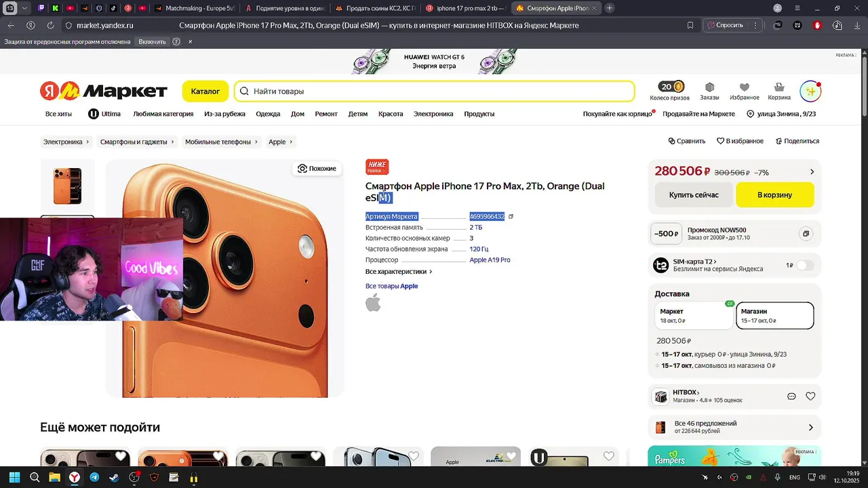Expand Электроника breadcrumb chevron
This screenshot has width=868, height=488.
pyautogui.click(x=87, y=142)
